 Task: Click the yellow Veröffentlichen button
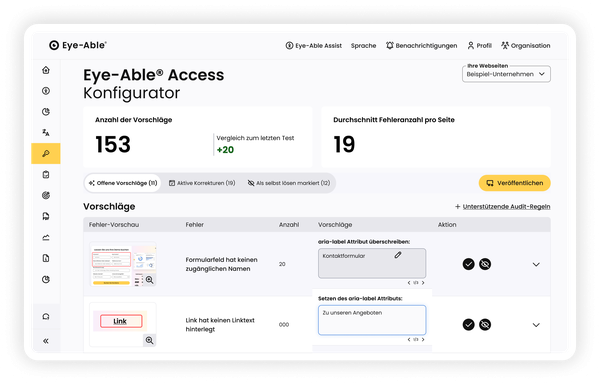coord(515,183)
